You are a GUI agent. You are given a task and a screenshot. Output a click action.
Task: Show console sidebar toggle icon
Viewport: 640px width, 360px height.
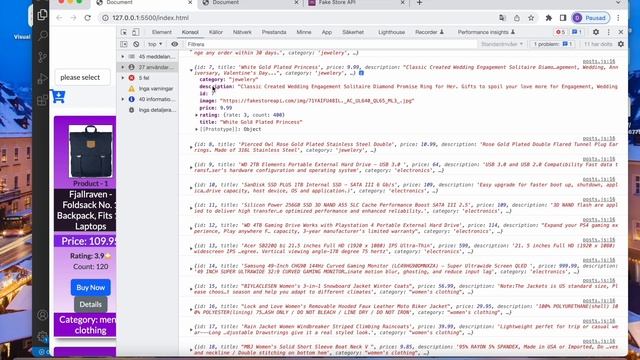point(124,44)
